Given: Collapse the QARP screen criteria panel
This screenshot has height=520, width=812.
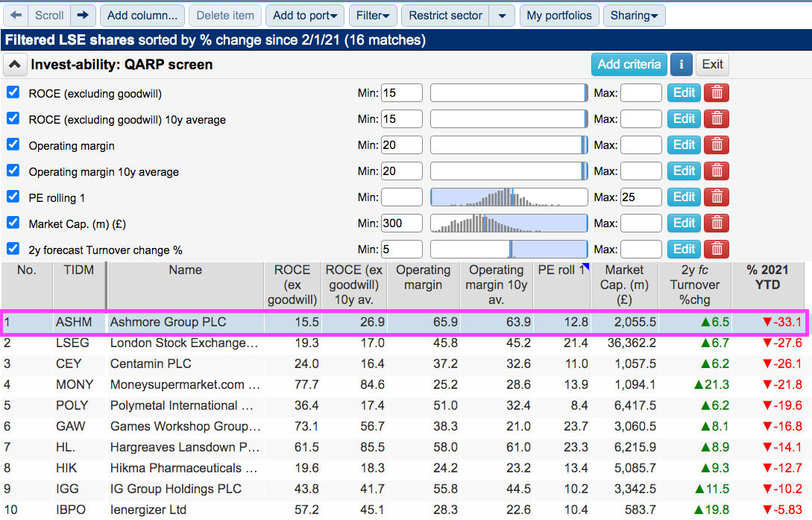Looking at the screenshot, I should (15, 65).
